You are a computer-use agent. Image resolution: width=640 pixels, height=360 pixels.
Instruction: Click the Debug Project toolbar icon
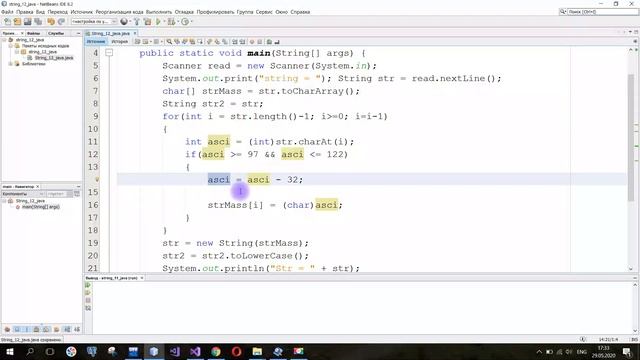click(x=171, y=22)
